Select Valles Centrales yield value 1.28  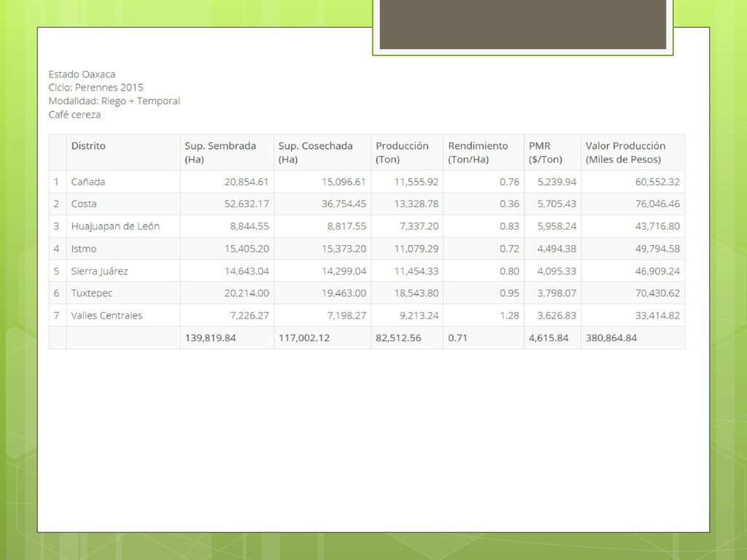pyautogui.click(x=509, y=315)
